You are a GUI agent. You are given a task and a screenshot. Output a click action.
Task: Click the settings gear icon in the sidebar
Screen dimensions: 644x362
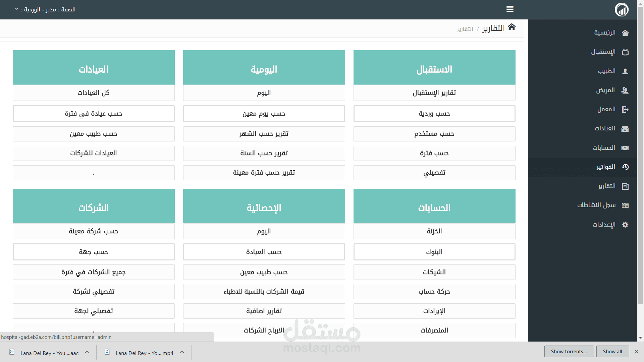625,225
